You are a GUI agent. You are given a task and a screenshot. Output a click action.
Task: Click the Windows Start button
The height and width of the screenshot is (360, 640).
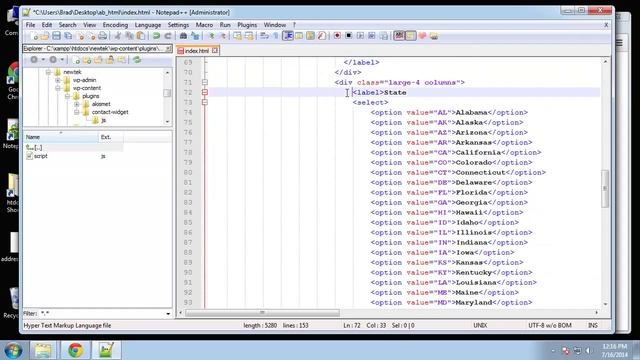(x=13, y=351)
